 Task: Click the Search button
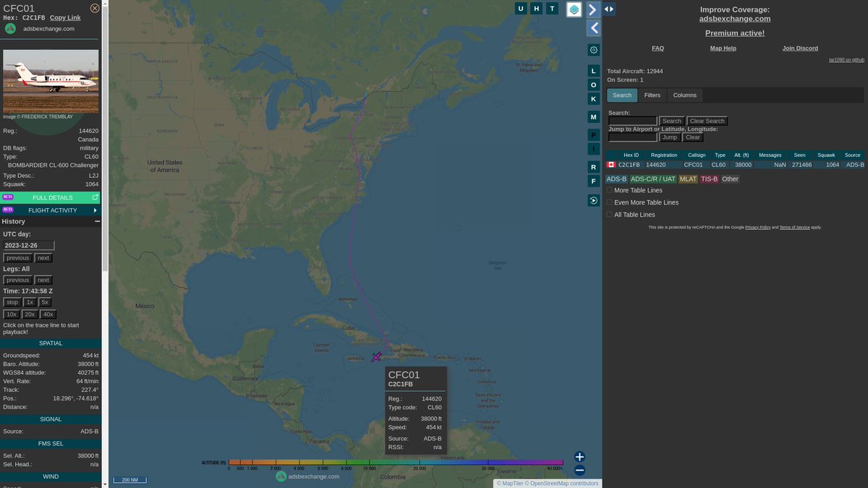pyautogui.click(x=672, y=121)
